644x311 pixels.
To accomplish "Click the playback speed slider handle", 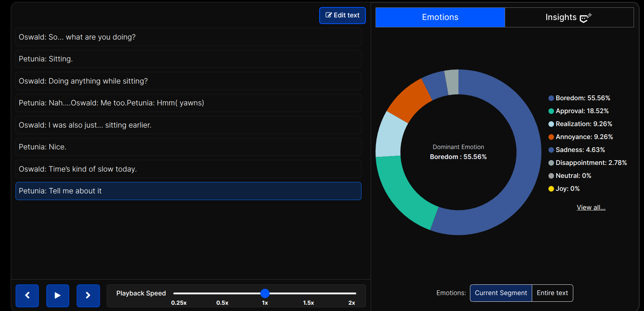I will [x=265, y=293].
